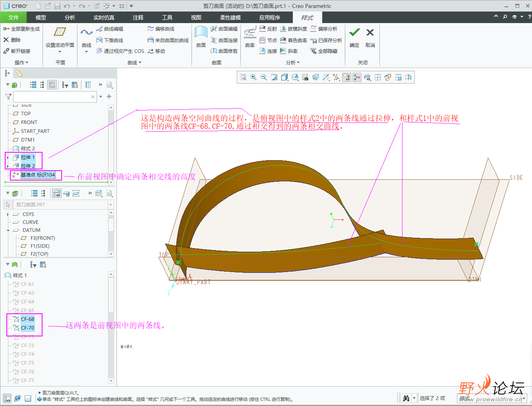Image resolution: width=532 pixels, height=406 pixels.
Task: Switch to the 模型 tab
Action: [41, 17]
